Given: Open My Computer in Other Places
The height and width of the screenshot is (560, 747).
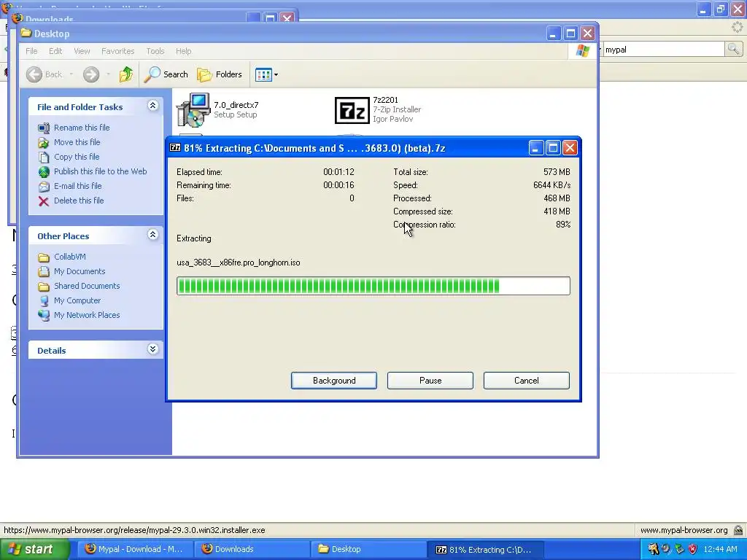Looking at the screenshot, I should [x=77, y=300].
